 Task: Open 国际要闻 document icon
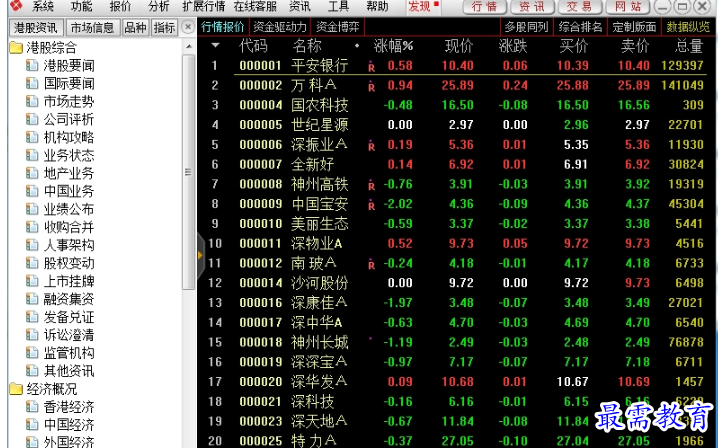[x=32, y=83]
